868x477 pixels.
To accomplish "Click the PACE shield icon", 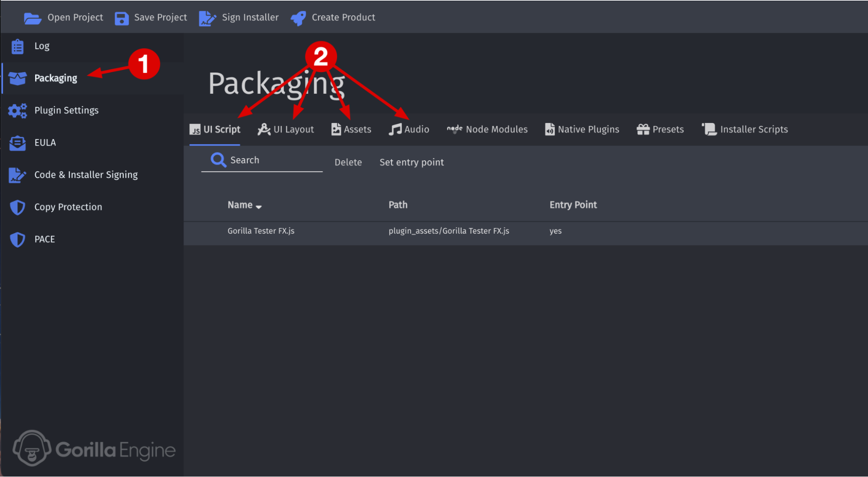I will pos(17,239).
